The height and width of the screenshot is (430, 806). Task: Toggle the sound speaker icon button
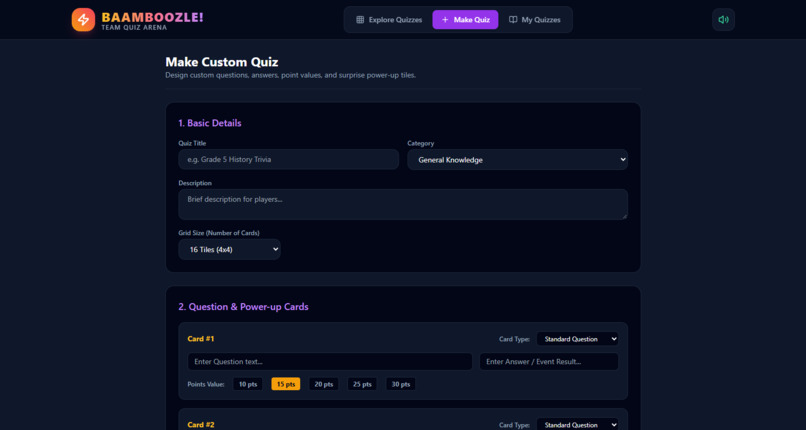[x=723, y=20]
